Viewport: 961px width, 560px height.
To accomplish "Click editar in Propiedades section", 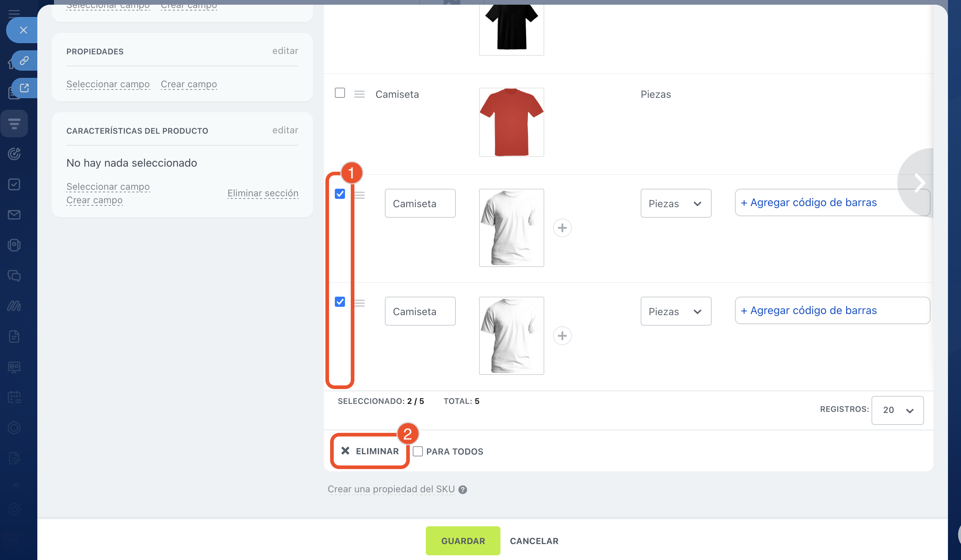I will (285, 51).
